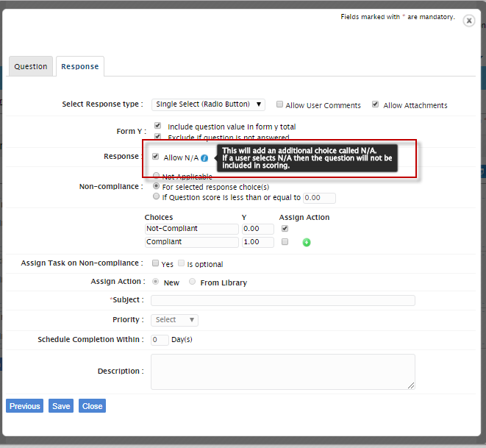Open the Priority dropdown

coord(174,320)
